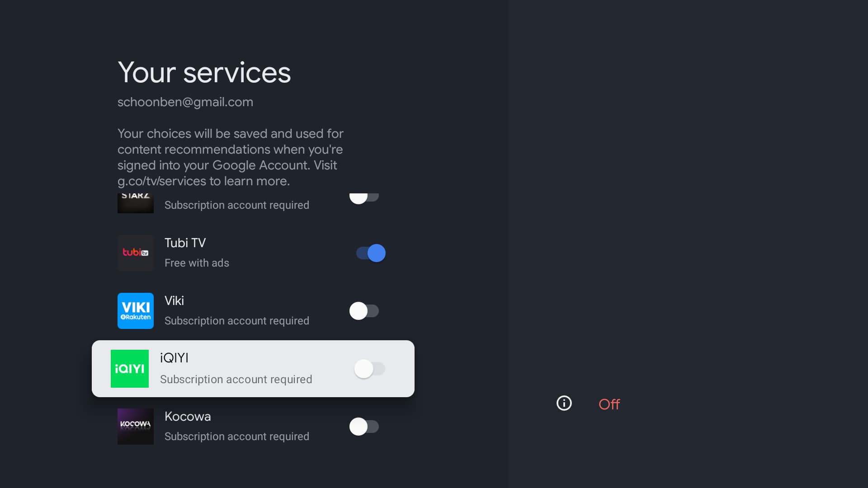The height and width of the screenshot is (488, 868).
Task: Click the Kocowa app logo
Action: [x=135, y=426]
